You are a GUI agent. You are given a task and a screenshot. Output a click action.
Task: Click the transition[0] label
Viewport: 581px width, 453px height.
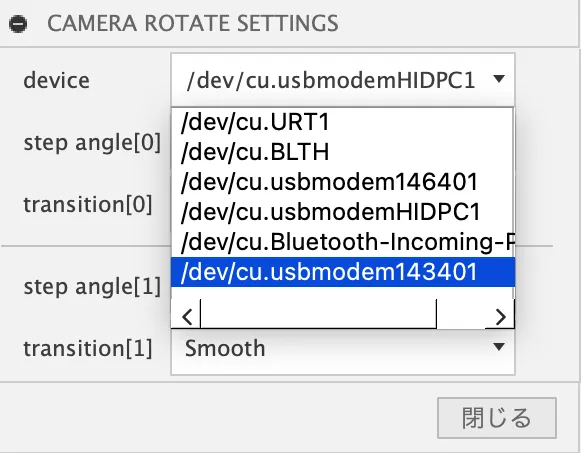point(88,204)
